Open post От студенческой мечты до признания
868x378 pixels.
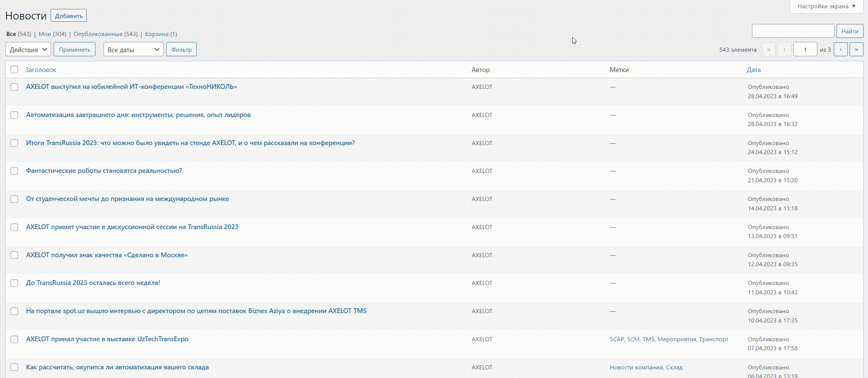coord(127,199)
